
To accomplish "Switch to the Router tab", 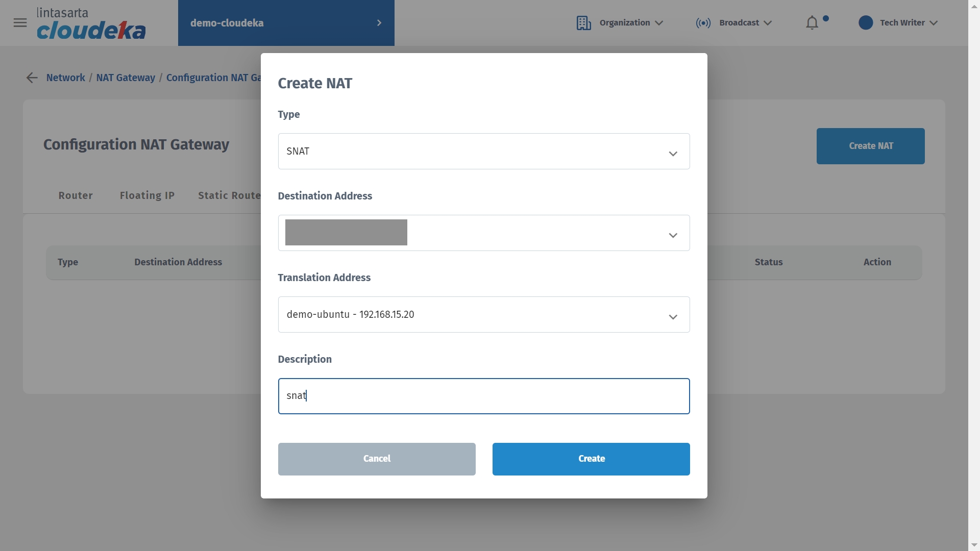I will pyautogui.click(x=76, y=195).
